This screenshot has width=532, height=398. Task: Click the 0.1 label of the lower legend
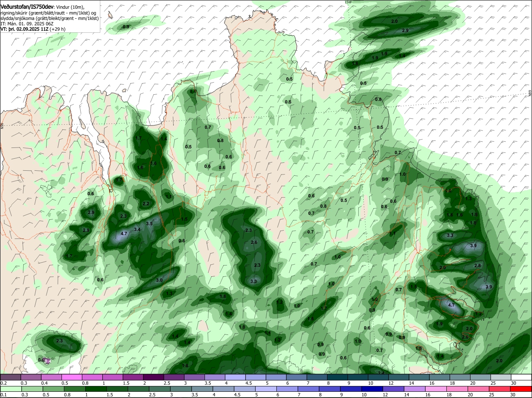(x=3, y=395)
